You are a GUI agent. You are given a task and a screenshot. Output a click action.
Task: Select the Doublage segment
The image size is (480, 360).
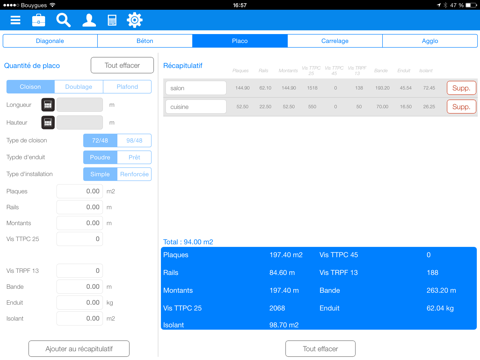tap(79, 87)
